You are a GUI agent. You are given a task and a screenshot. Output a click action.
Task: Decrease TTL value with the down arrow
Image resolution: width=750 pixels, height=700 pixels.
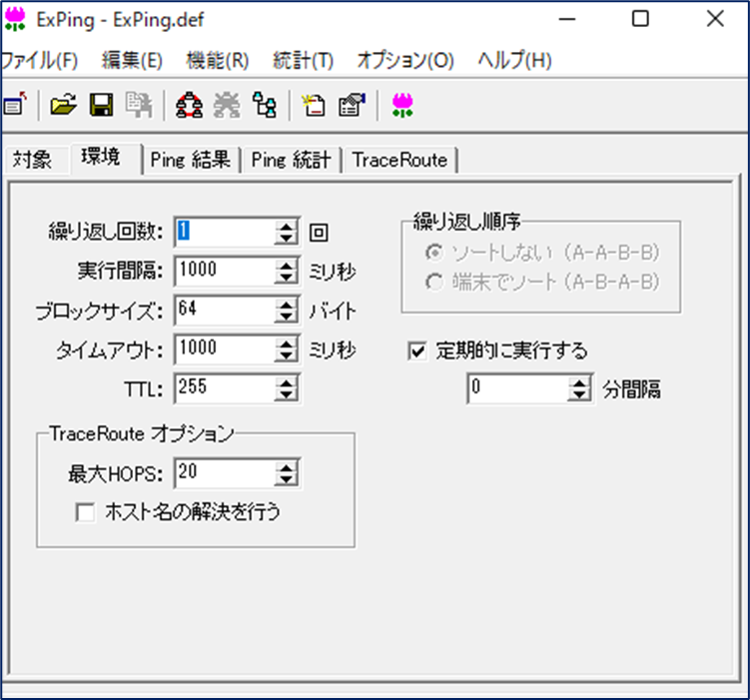pyautogui.click(x=287, y=395)
